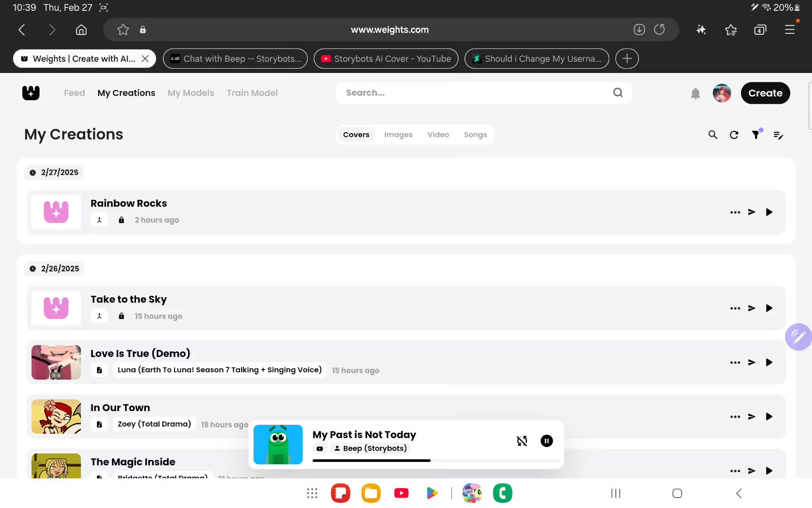Viewport: 812px width, 508px height.
Task: Switch to Should i Change My Username tab
Action: 537,59
